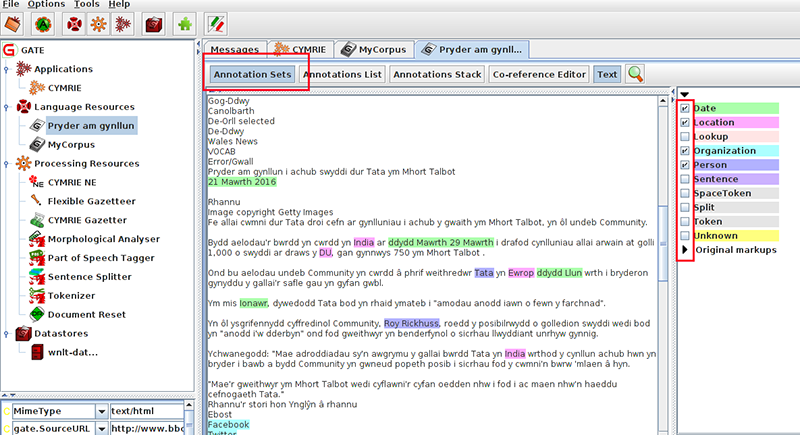Uncheck the Date annotation checkbox
Viewport: 800px width, 435px height.
pyautogui.click(x=685, y=108)
